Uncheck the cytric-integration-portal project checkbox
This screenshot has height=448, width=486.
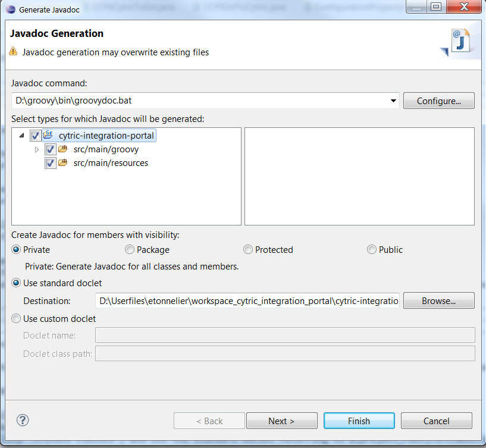point(36,136)
